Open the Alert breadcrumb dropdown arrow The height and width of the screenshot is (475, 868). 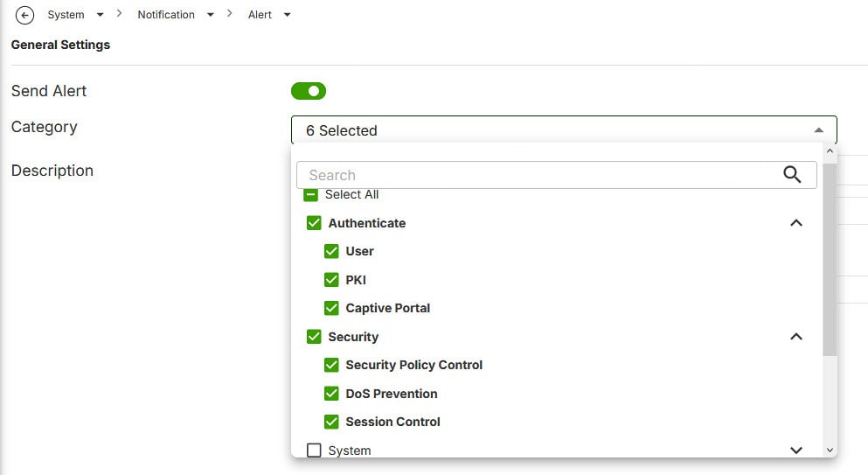pyautogui.click(x=288, y=15)
